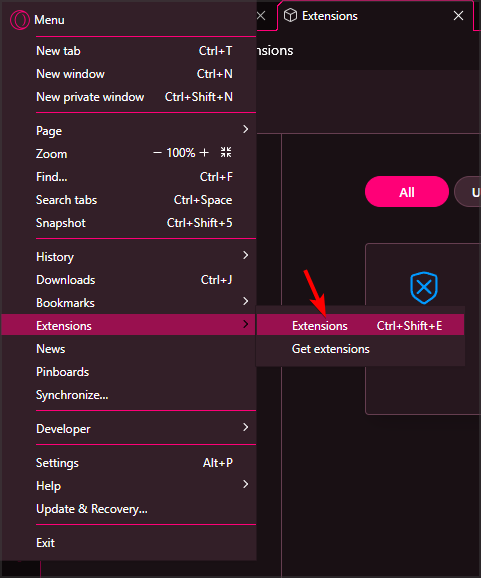The width and height of the screenshot is (481, 578).
Task: Open Settings from the menu
Action: pyautogui.click(x=129, y=463)
